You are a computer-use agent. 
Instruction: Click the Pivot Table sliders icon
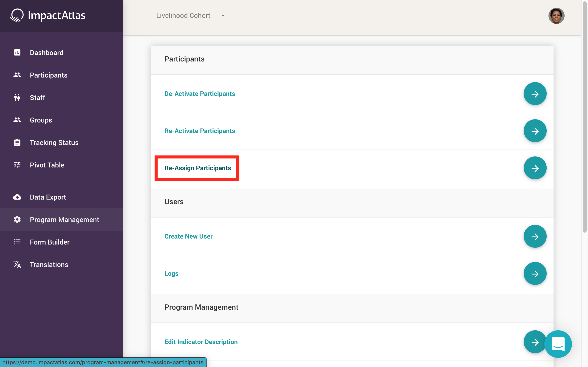[x=17, y=165]
